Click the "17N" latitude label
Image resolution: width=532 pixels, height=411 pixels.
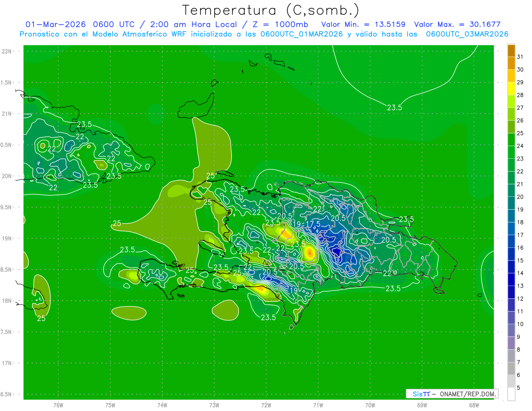pos(7,363)
